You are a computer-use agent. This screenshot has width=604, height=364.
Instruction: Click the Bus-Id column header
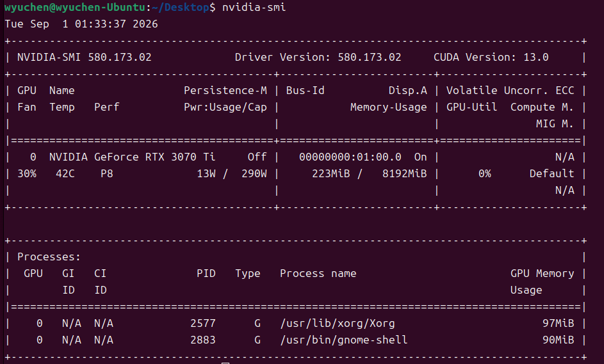click(305, 90)
